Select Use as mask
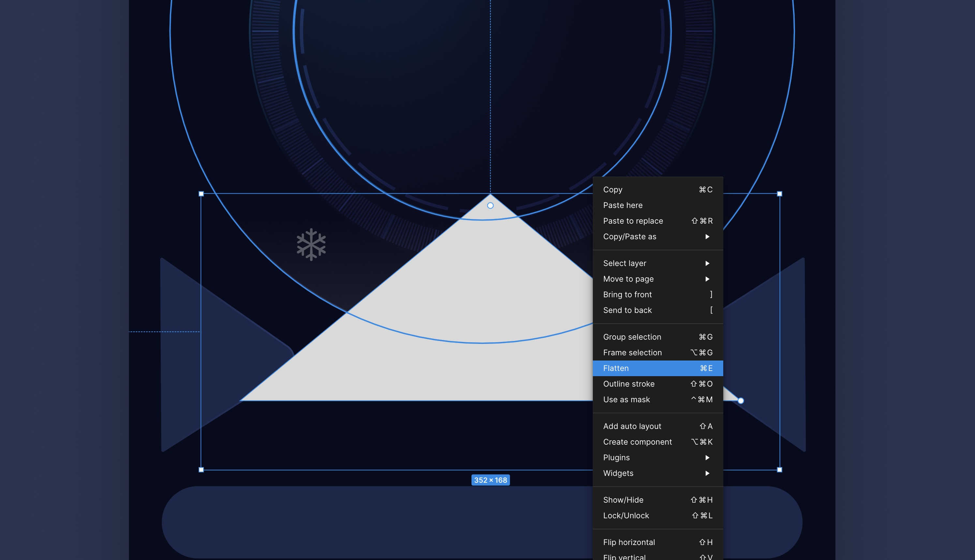 tap(626, 399)
